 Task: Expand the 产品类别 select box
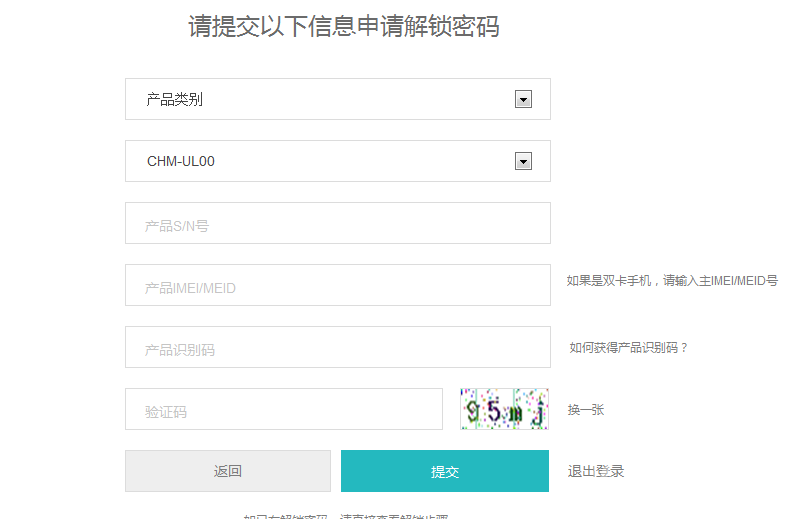337,99
